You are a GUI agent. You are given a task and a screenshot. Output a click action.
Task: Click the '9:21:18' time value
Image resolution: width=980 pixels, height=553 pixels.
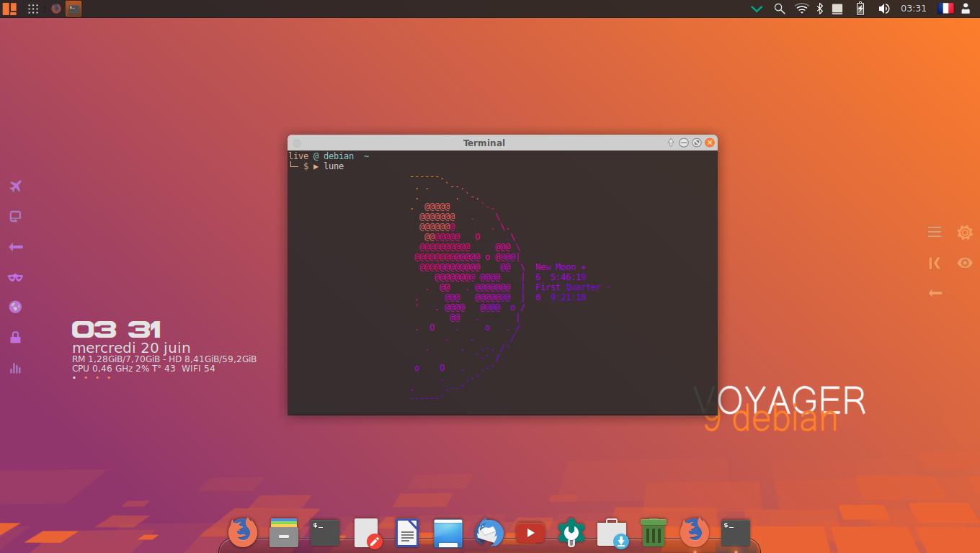[x=568, y=297]
